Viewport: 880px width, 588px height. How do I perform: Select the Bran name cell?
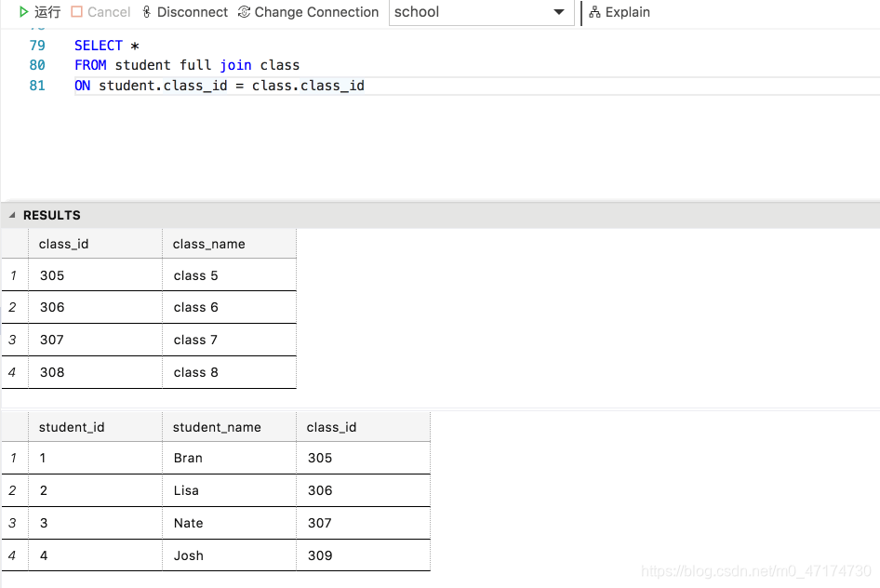click(x=229, y=458)
